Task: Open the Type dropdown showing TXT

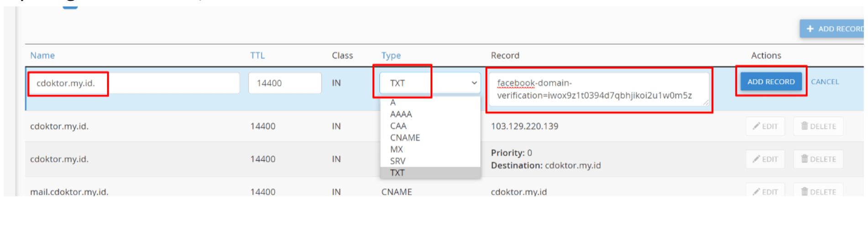Action: [x=430, y=83]
